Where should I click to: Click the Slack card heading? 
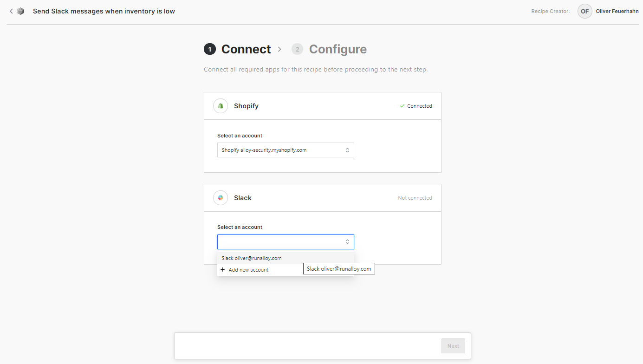coord(243,198)
